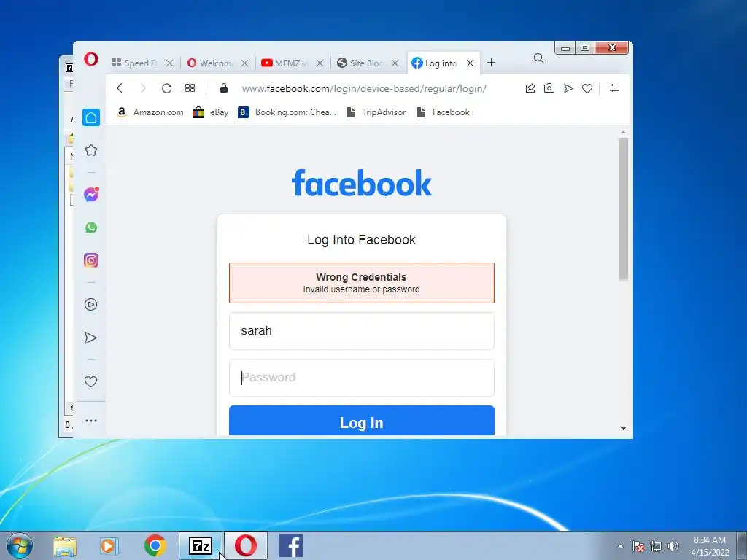Screen dimensions: 747x560
Task: Click the scrollbar up arrow
Action: (623, 132)
